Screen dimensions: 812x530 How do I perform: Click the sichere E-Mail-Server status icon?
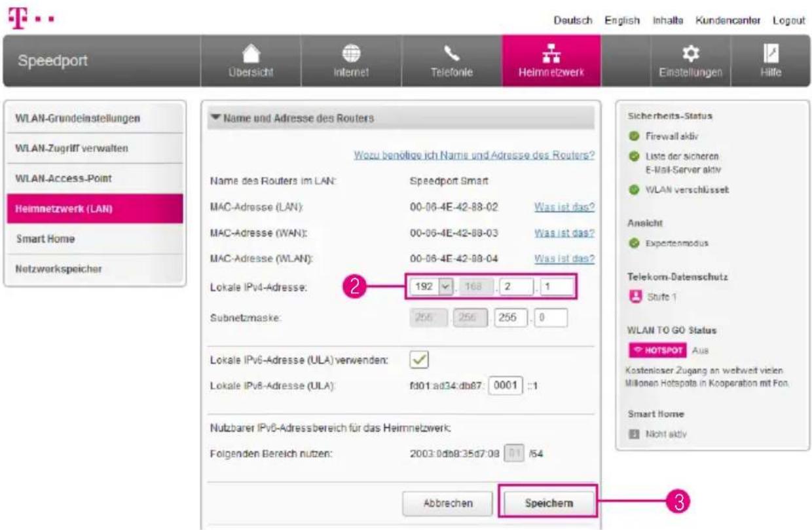[634, 157]
